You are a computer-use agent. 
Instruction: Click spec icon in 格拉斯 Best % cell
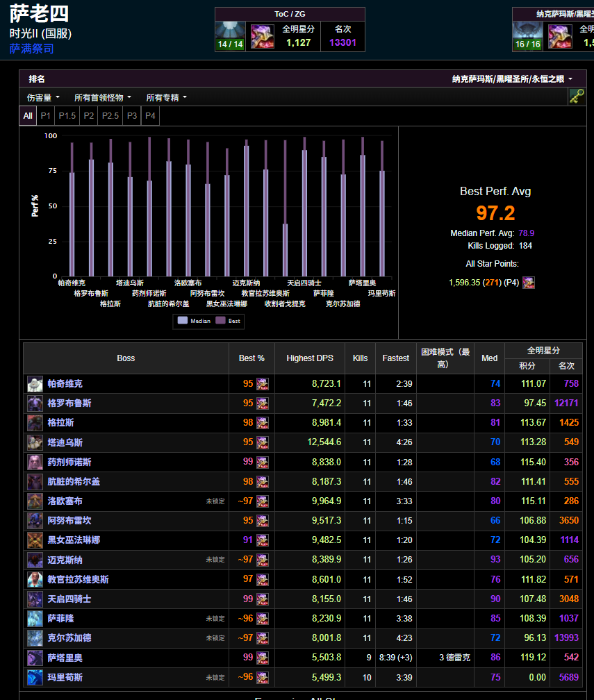pyautogui.click(x=262, y=423)
